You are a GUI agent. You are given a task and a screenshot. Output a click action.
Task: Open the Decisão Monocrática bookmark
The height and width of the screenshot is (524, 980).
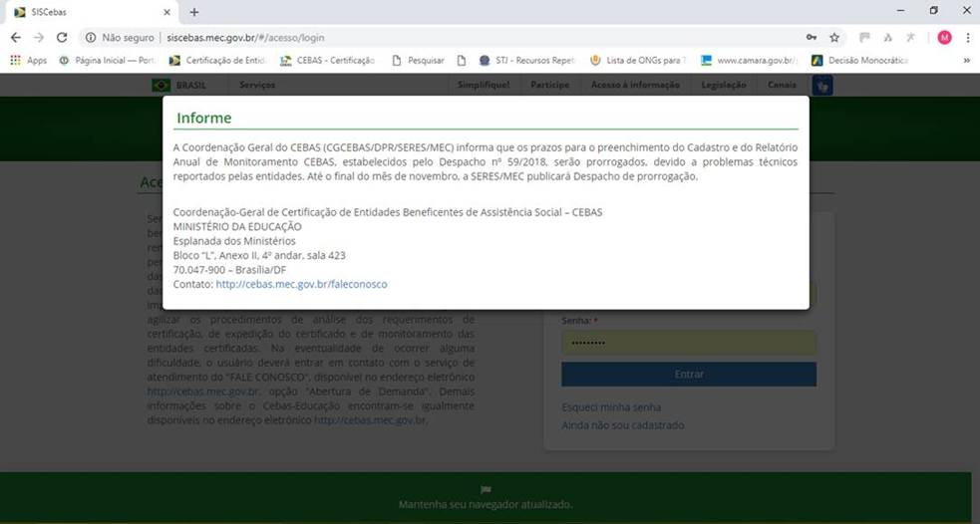860,61
